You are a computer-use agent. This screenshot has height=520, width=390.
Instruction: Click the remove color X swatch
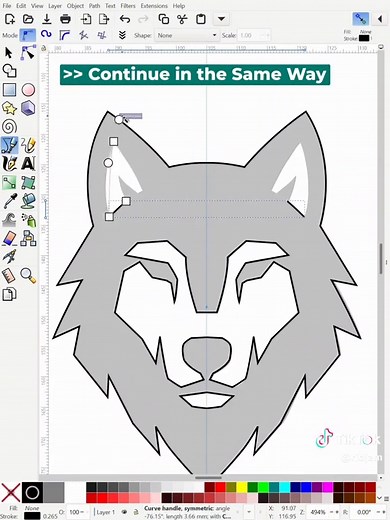(10, 492)
